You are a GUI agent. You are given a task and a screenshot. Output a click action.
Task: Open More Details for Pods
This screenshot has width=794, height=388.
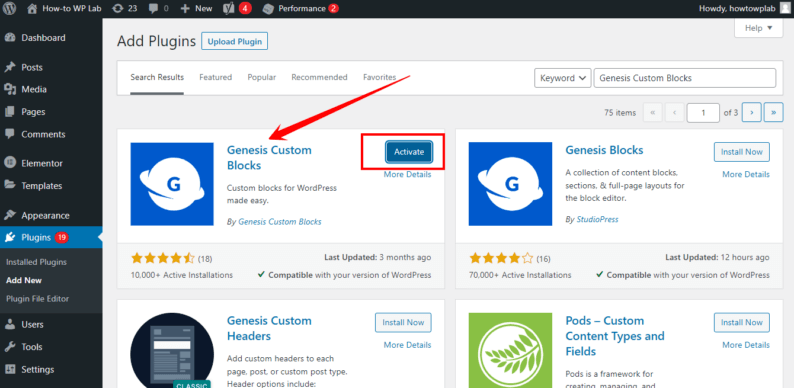[746, 345]
